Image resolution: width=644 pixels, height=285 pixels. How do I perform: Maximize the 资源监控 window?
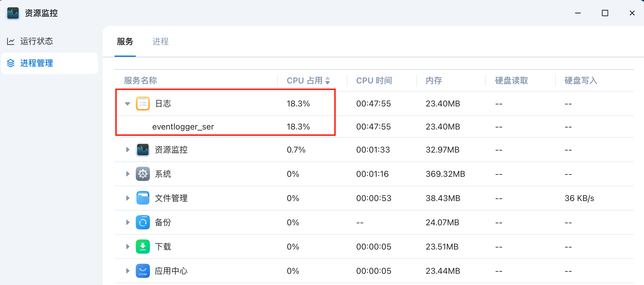point(605,13)
